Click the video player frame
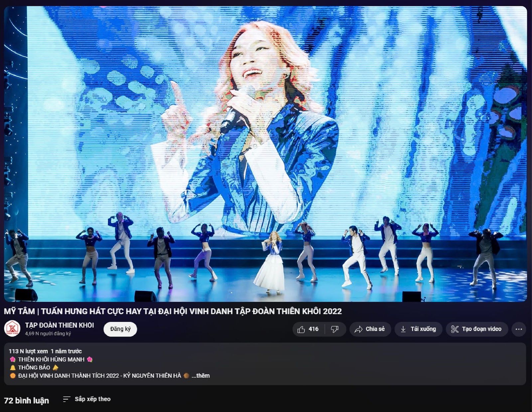 pos(265,154)
